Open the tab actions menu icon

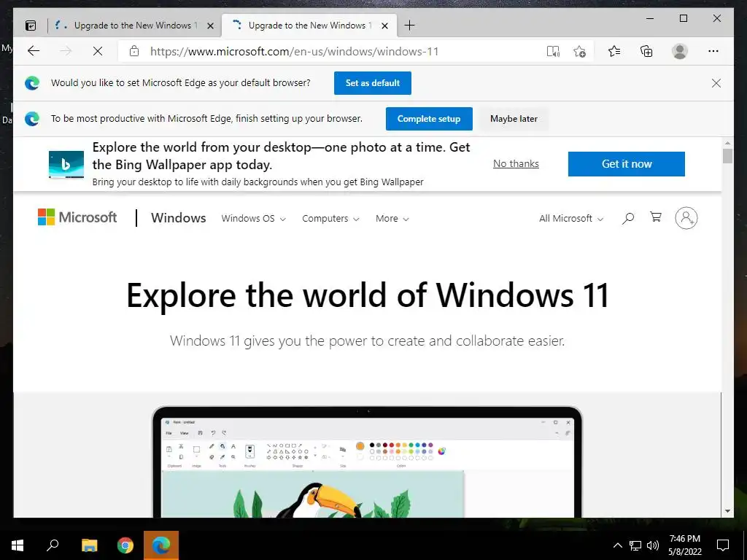(x=31, y=26)
